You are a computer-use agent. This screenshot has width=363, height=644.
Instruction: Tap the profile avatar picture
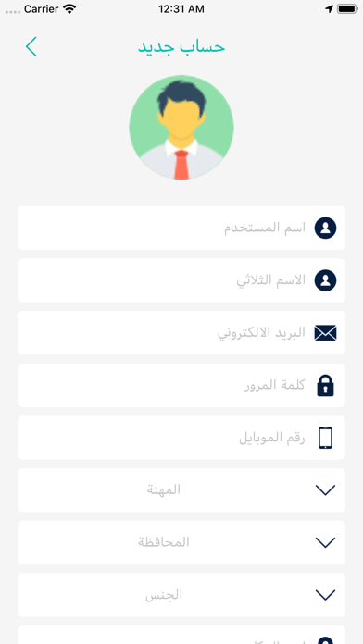pos(181,128)
